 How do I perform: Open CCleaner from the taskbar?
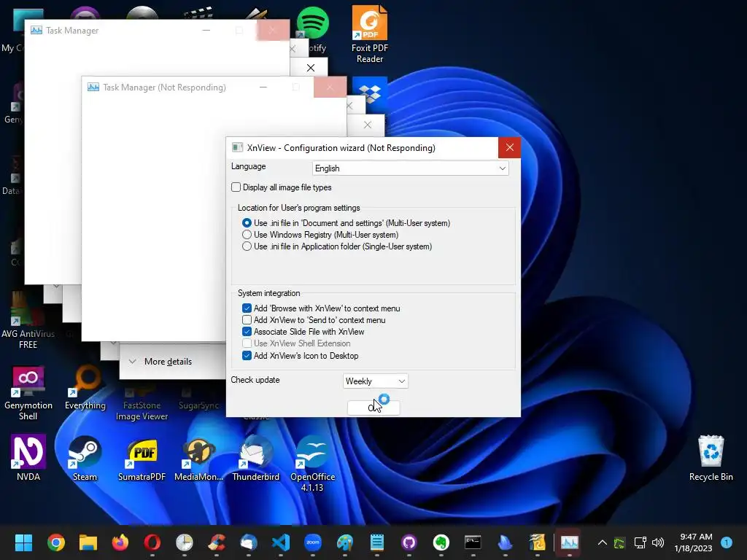point(216,542)
